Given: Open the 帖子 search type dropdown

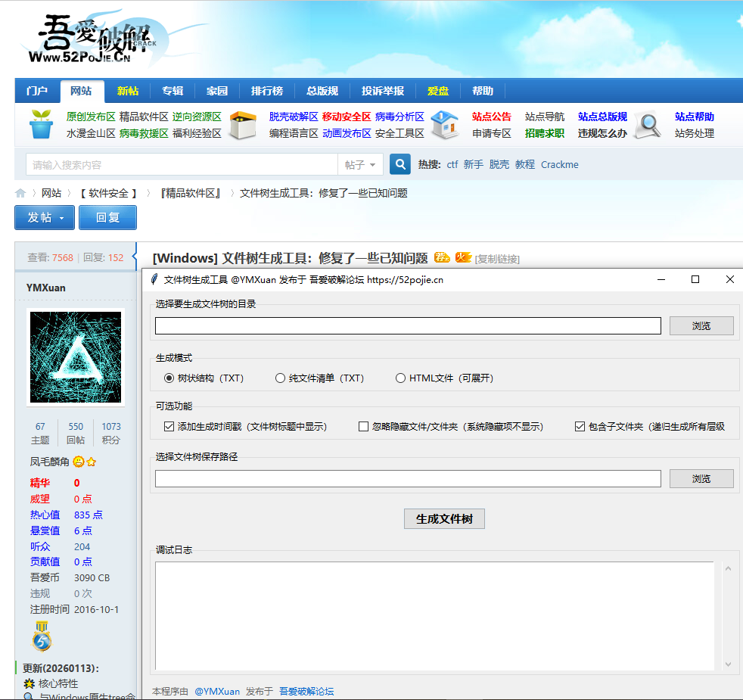Looking at the screenshot, I should point(361,165).
